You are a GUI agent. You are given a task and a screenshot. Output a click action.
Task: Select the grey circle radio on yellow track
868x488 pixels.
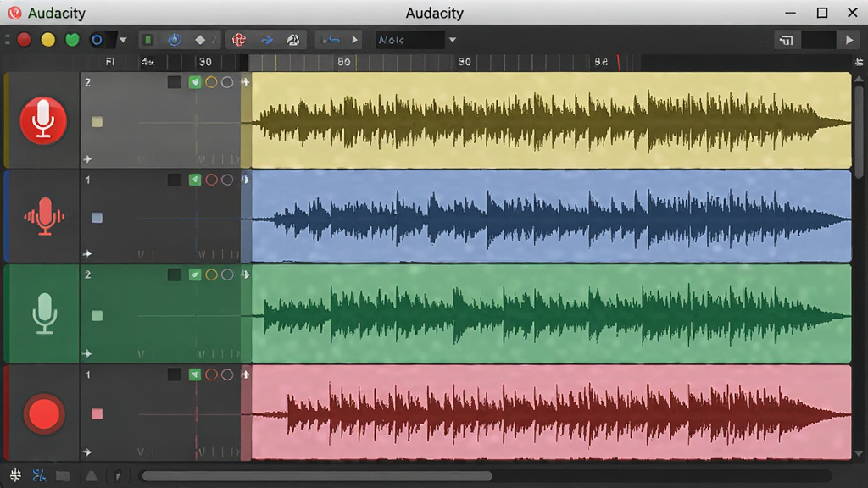[227, 82]
